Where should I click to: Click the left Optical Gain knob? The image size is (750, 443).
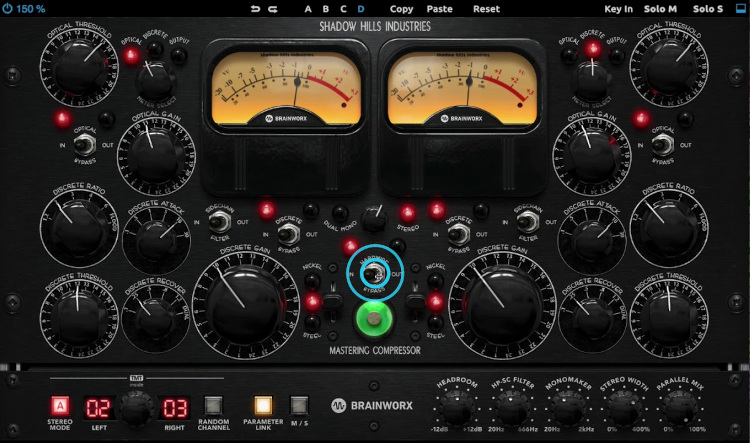155,156
